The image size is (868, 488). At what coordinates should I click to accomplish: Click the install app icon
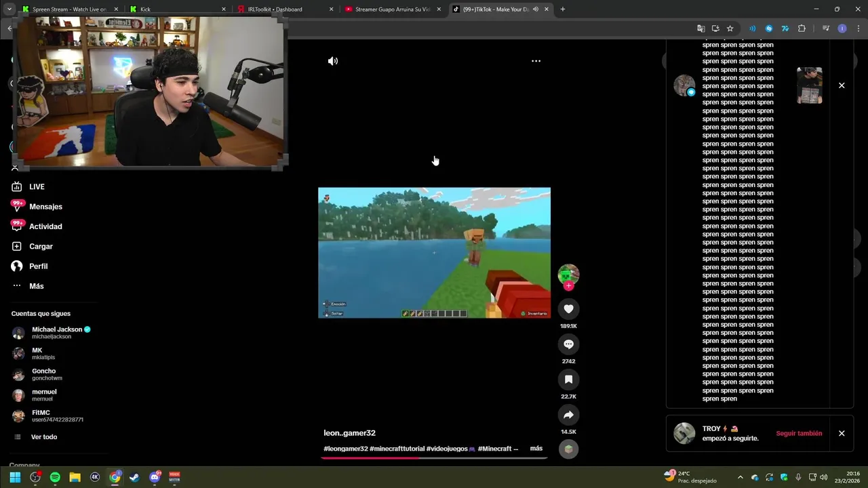point(715,28)
